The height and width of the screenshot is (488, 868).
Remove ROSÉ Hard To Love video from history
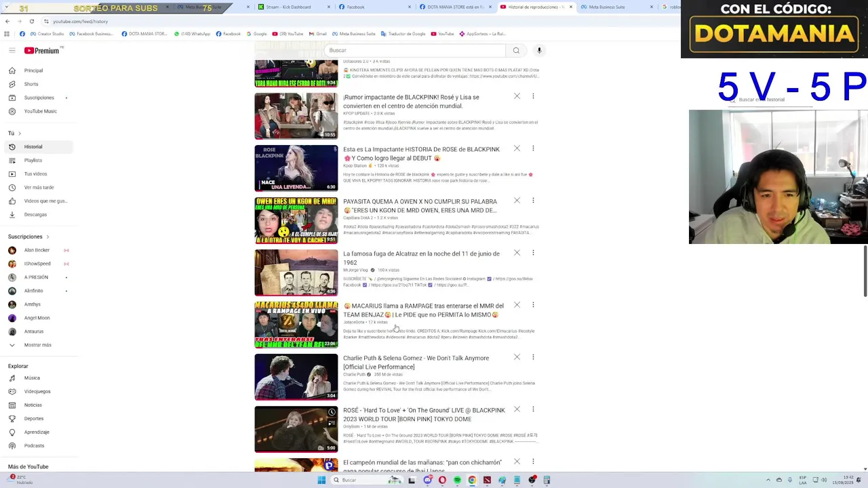[x=517, y=409]
